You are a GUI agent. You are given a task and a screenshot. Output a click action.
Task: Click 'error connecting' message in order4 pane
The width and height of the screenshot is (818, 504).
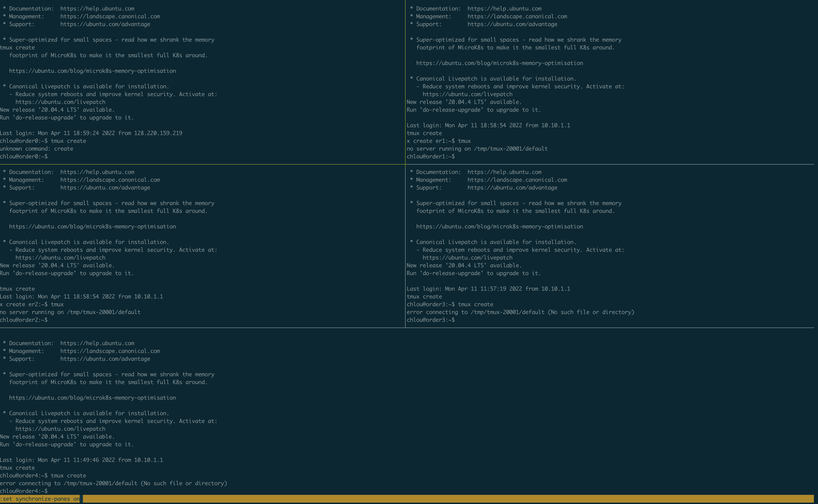click(113, 483)
